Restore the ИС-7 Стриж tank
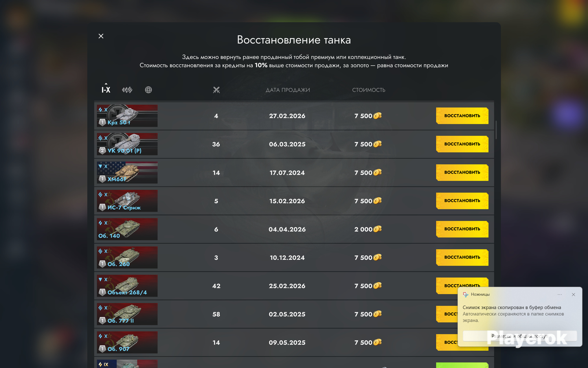The image size is (588, 368). (x=462, y=201)
